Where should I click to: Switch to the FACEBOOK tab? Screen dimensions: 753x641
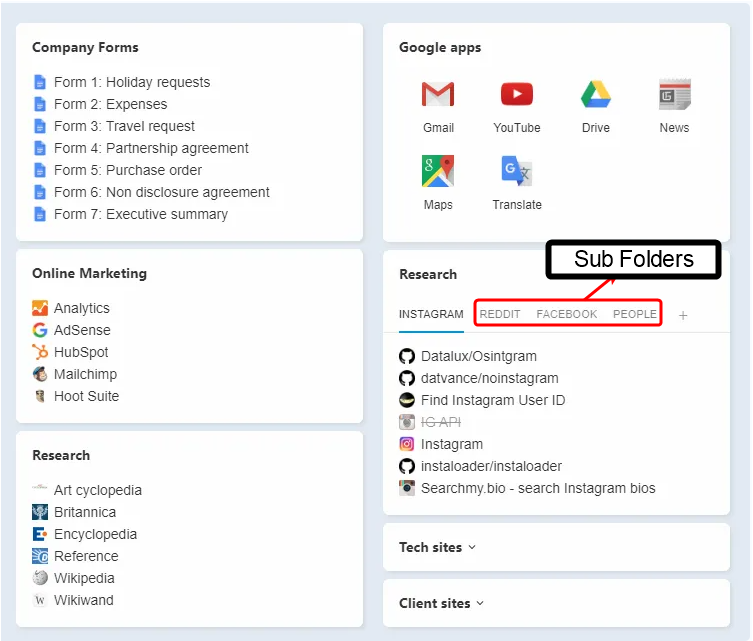tap(567, 314)
